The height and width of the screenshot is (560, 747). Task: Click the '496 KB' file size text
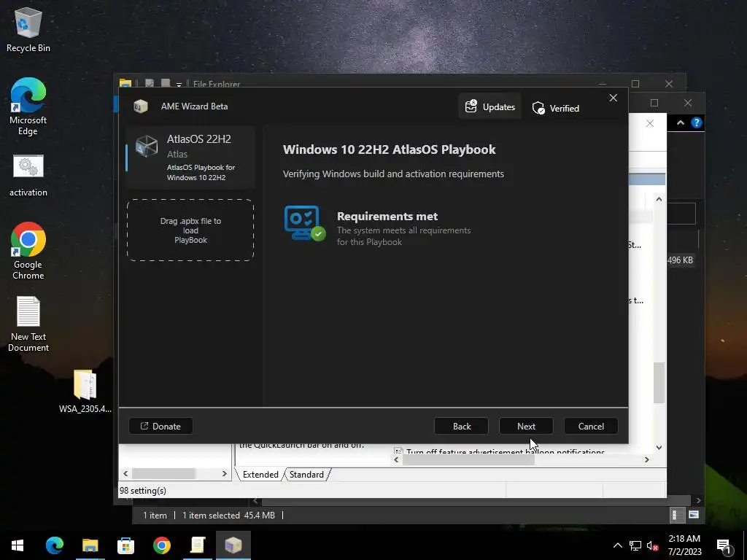click(x=680, y=260)
